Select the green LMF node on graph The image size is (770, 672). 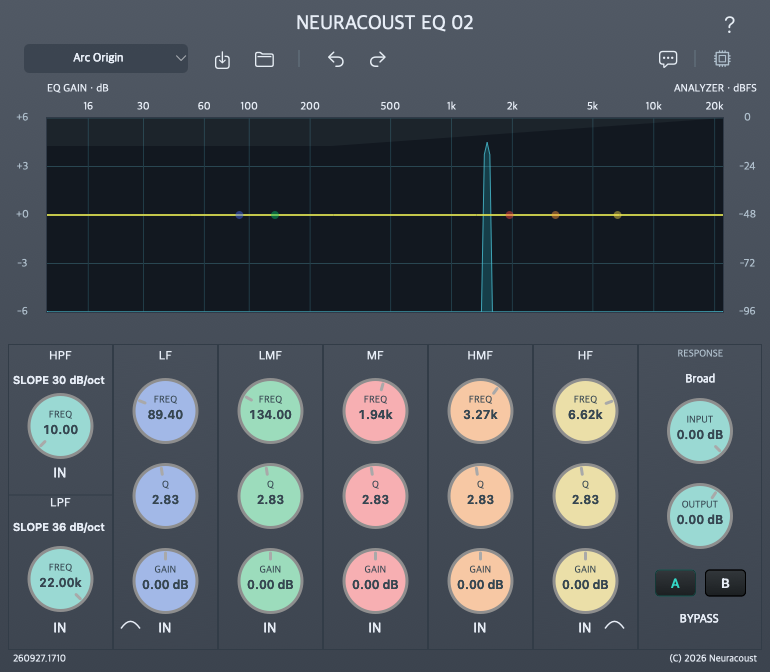click(x=275, y=215)
